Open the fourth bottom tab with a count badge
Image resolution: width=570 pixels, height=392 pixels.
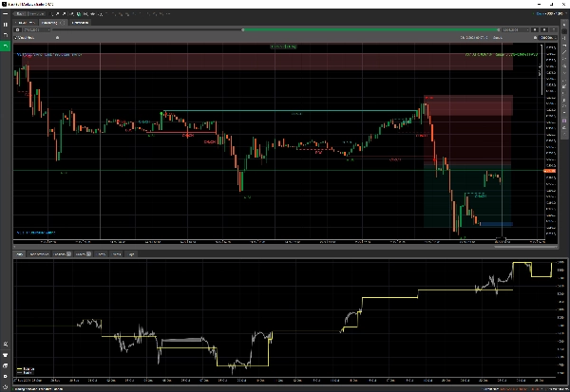click(84, 254)
